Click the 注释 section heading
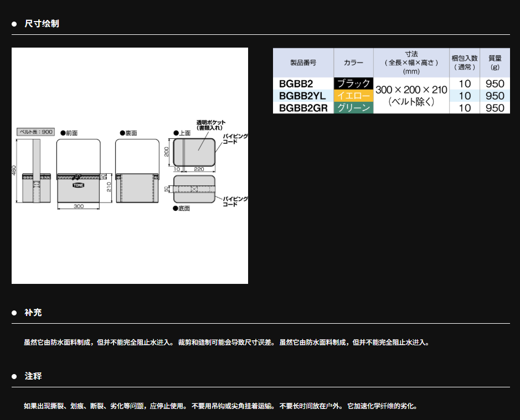The width and height of the screenshot is (520, 420). click(33, 376)
